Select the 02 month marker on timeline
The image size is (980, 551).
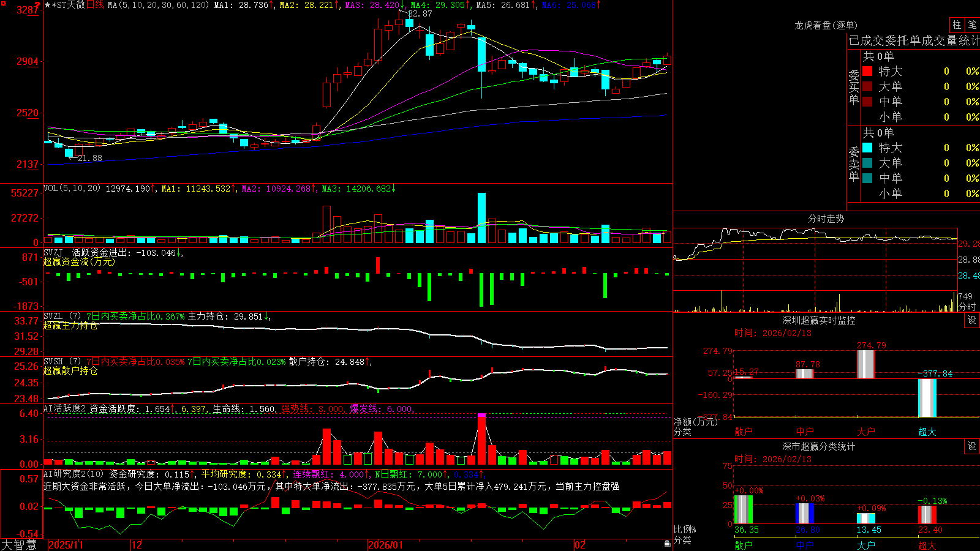pyautogui.click(x=580, y=545)
